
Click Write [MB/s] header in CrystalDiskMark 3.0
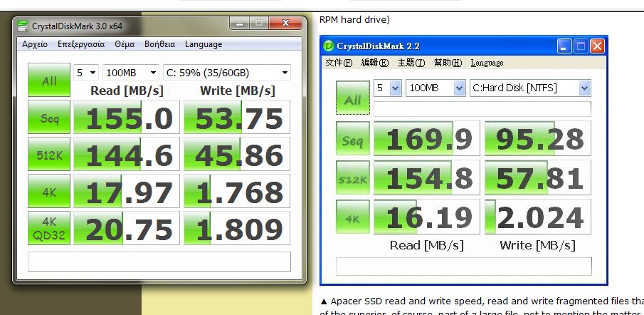[238, 91]
